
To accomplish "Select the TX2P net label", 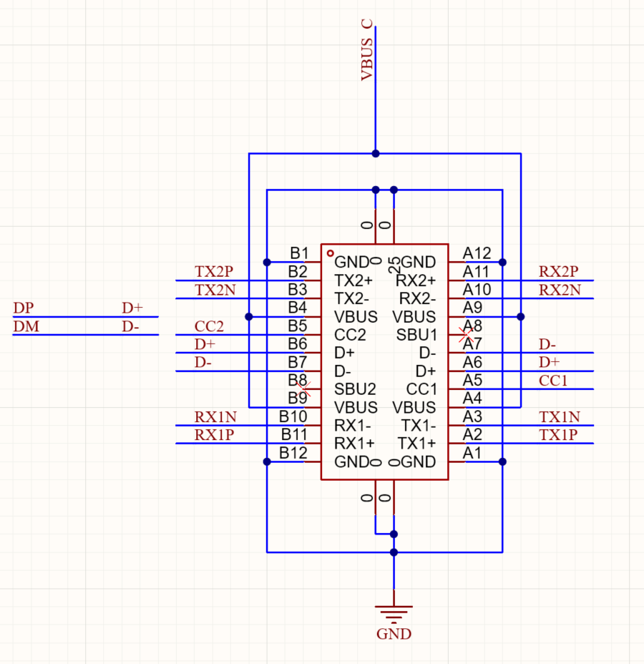I will click(214, 271).
